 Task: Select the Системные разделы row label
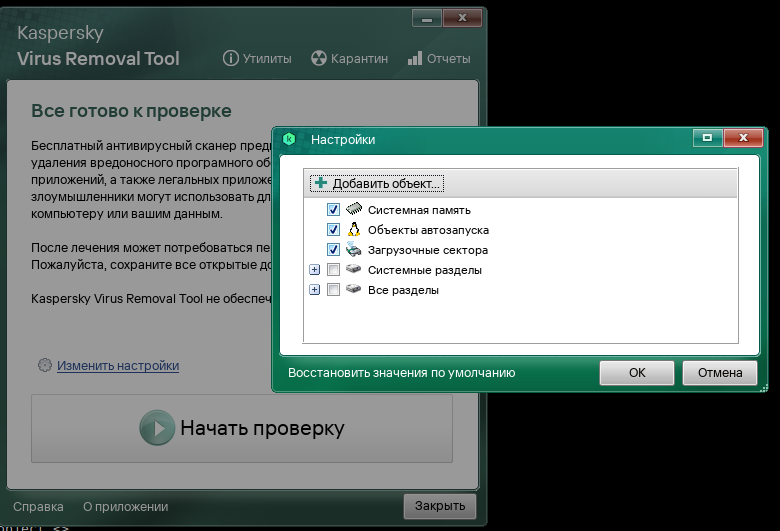pyautogui.click(x=425, y=270)
